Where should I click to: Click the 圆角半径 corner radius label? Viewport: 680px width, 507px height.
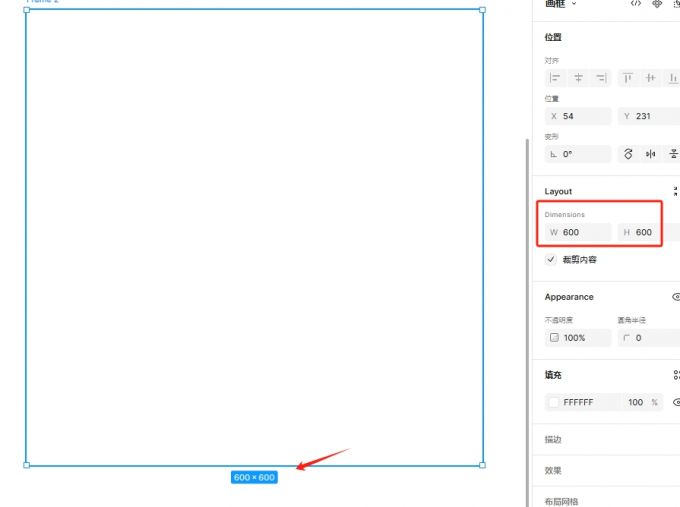(x=631, y=320)
